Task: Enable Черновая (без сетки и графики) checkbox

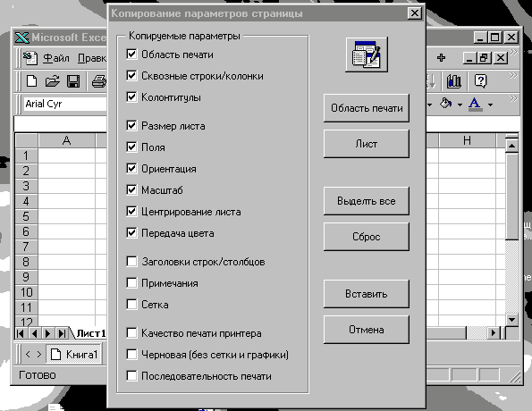Action: coord(131,355)
